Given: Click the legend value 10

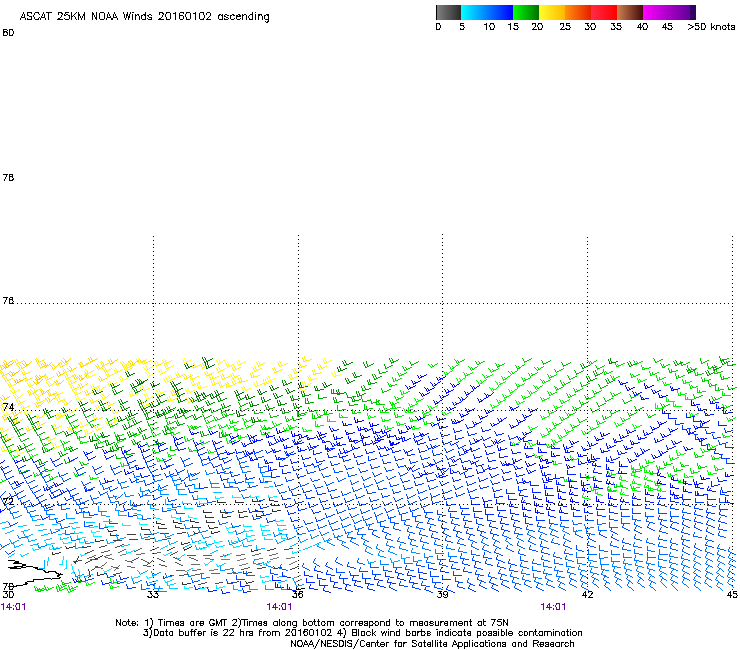Looking at the screenshot, I should point(489,27).
